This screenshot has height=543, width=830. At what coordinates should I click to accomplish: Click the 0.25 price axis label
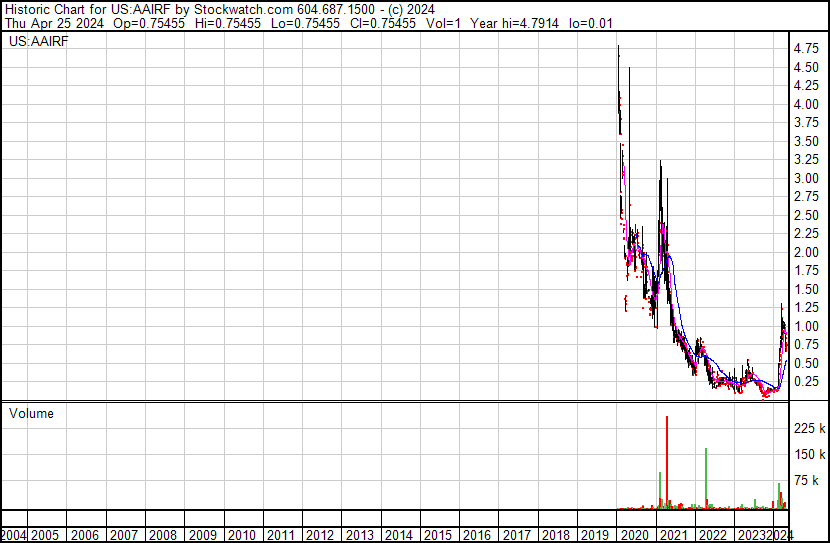click(806, 382)
